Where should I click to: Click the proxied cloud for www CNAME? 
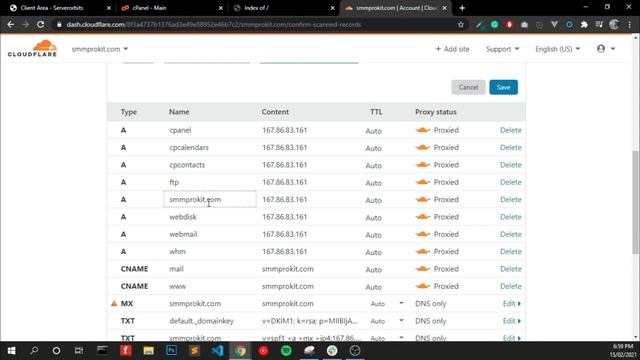[x=423, y=286]
